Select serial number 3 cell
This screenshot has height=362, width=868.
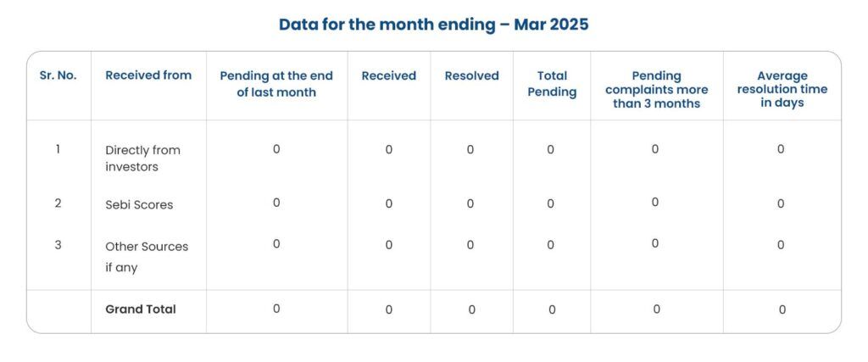58,245
